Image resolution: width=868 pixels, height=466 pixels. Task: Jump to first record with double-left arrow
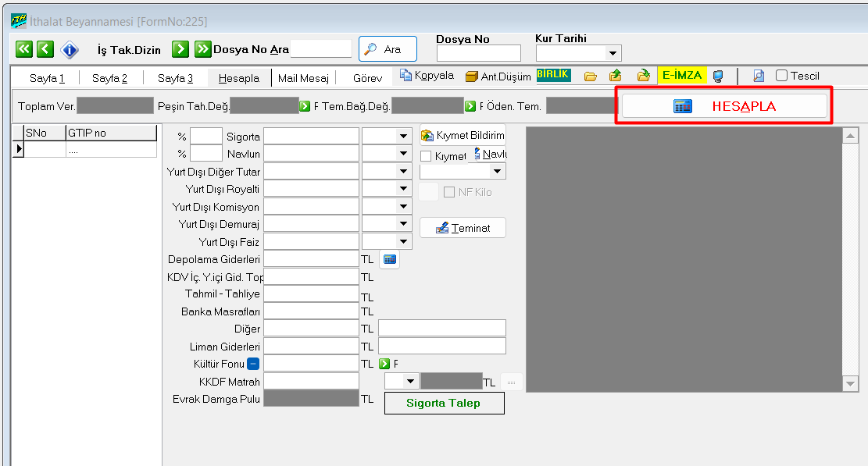[x=24, y=49]
